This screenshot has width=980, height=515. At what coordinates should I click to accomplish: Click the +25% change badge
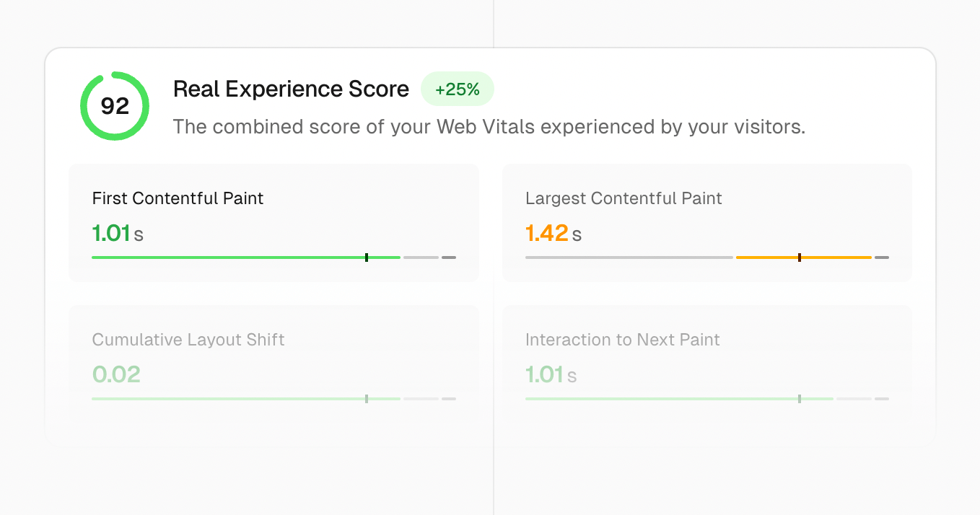(x=458, y=89)
